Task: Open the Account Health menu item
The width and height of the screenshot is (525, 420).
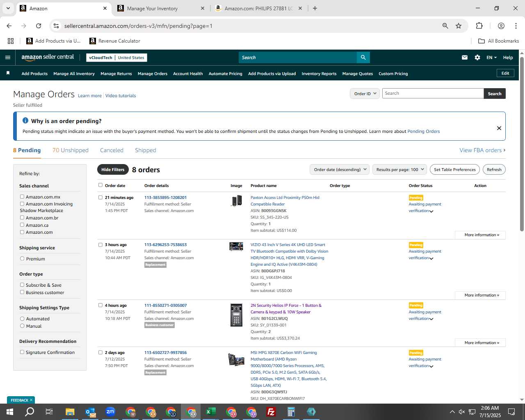Action: (188, 73)
